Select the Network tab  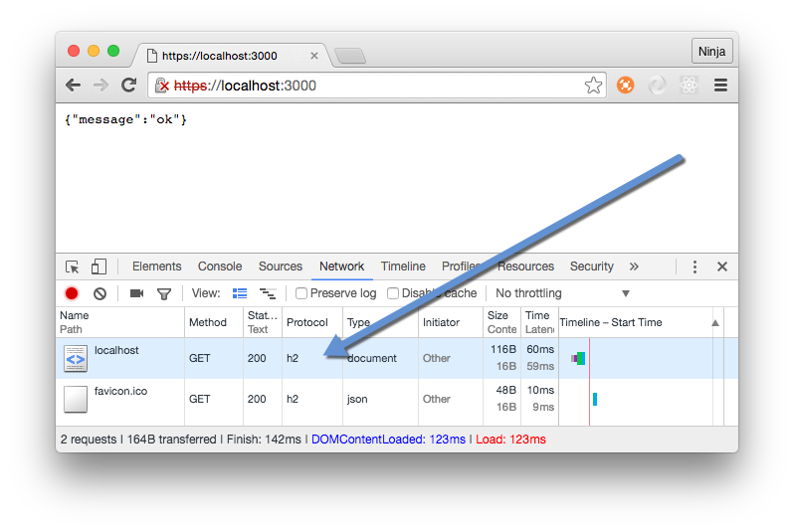342,266
